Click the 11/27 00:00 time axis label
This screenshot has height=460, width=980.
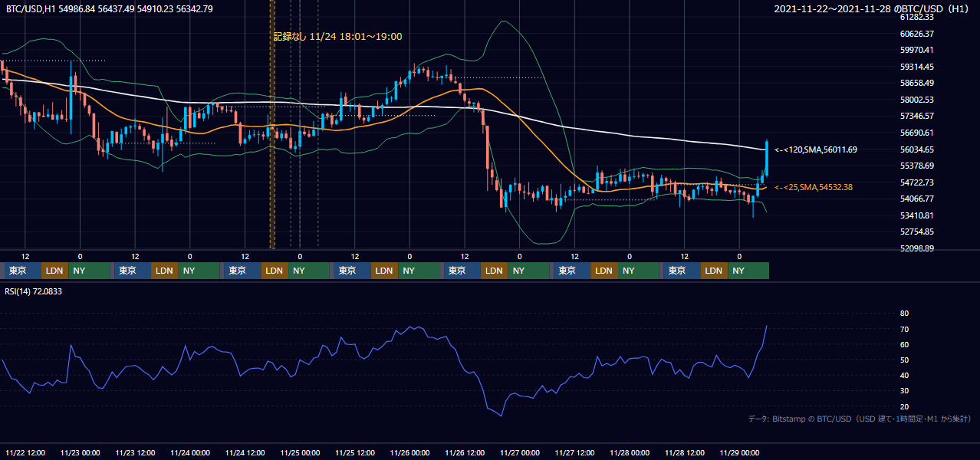click(x=520, y=452)
